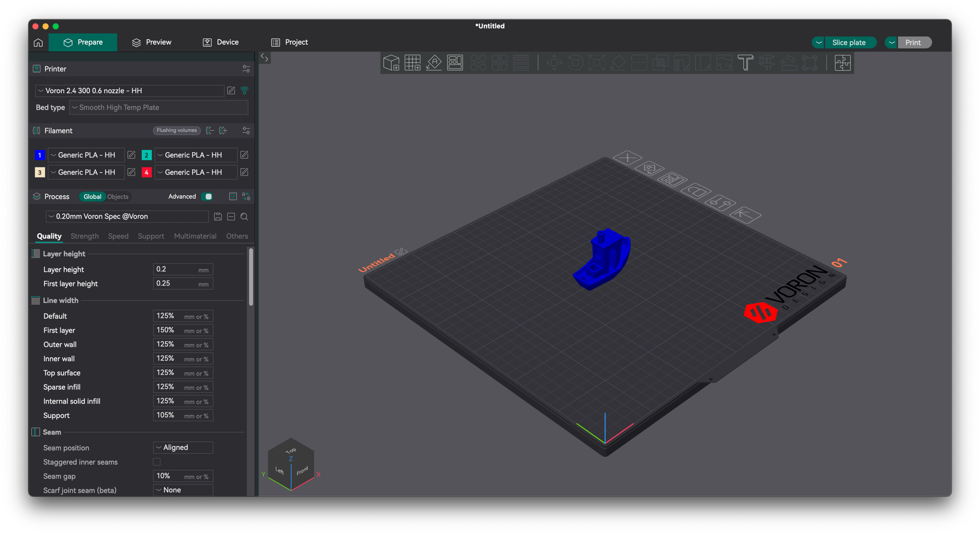Screen dimensions: 980x534
Task: Select the Text shape tool
Action: (745, 63)
